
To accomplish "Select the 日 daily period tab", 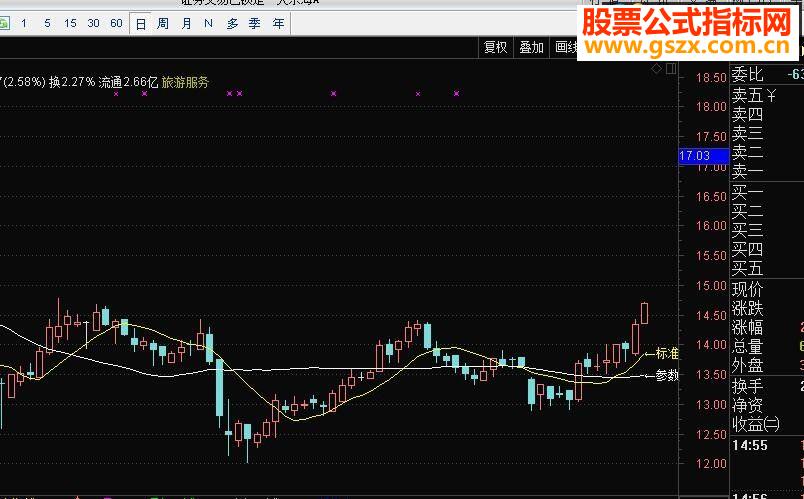I will (x=140, y=24).
